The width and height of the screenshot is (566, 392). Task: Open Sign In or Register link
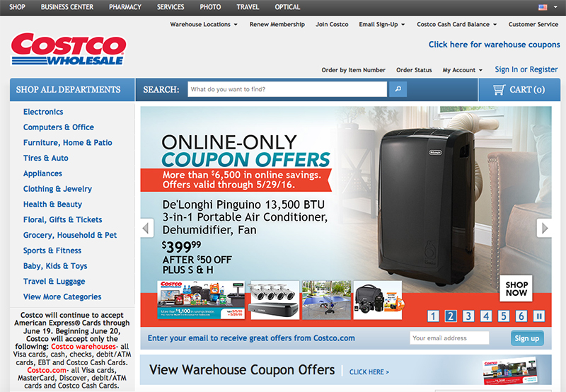(x=526, y=69)
